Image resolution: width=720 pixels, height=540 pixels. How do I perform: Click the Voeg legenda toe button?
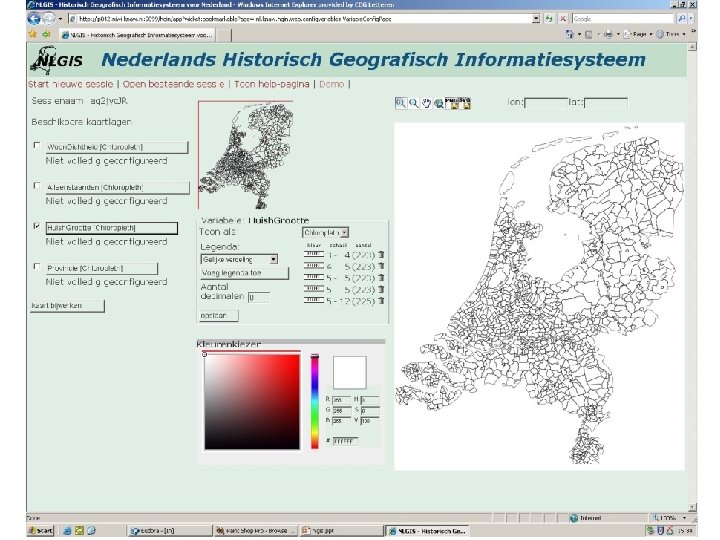tap(244, 273)
